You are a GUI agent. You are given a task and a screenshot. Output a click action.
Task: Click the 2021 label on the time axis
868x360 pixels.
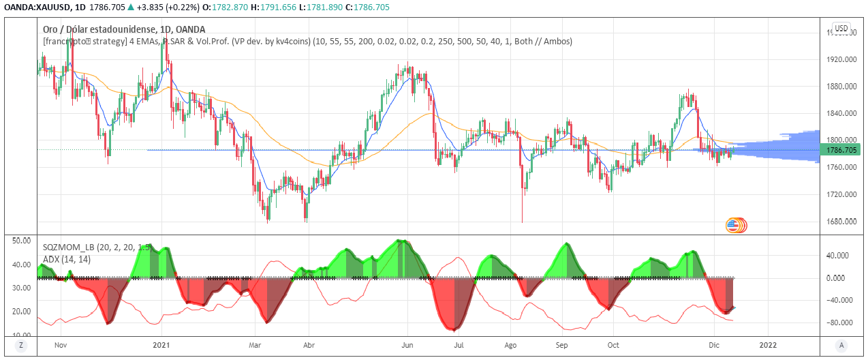coord(163,346)
